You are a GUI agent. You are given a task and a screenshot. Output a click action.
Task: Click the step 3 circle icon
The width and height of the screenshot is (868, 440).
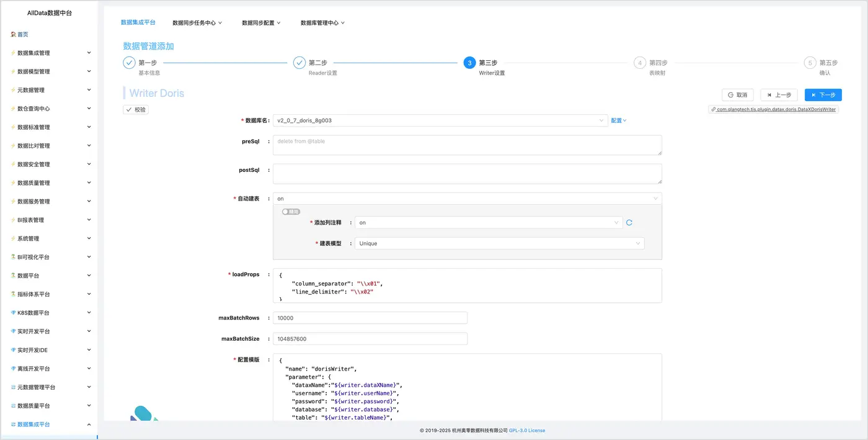pyautogui.click(x=469, y=63)
